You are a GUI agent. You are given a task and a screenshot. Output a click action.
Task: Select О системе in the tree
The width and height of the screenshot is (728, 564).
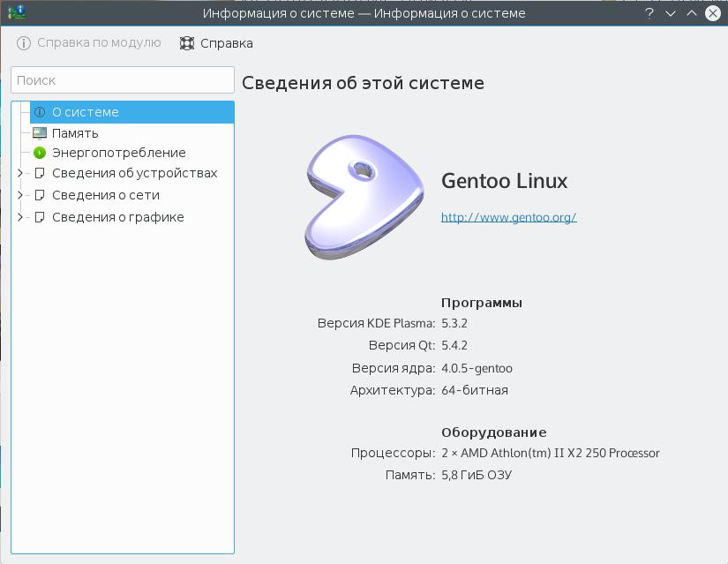[85, 113]
